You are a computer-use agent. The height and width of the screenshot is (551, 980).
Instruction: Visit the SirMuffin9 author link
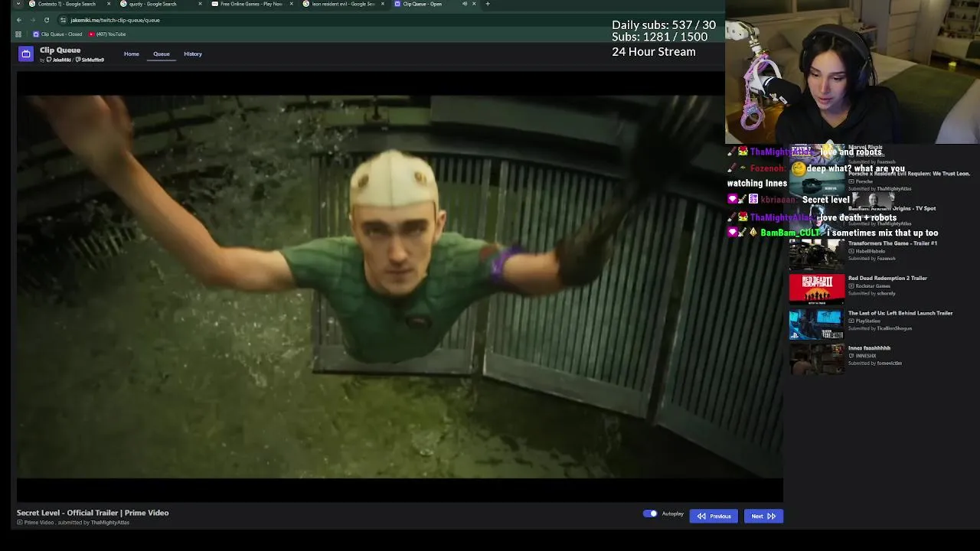point(90,60)
